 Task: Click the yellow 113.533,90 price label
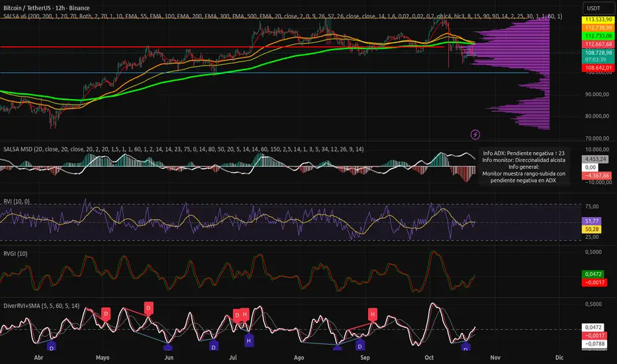point(598,19)
